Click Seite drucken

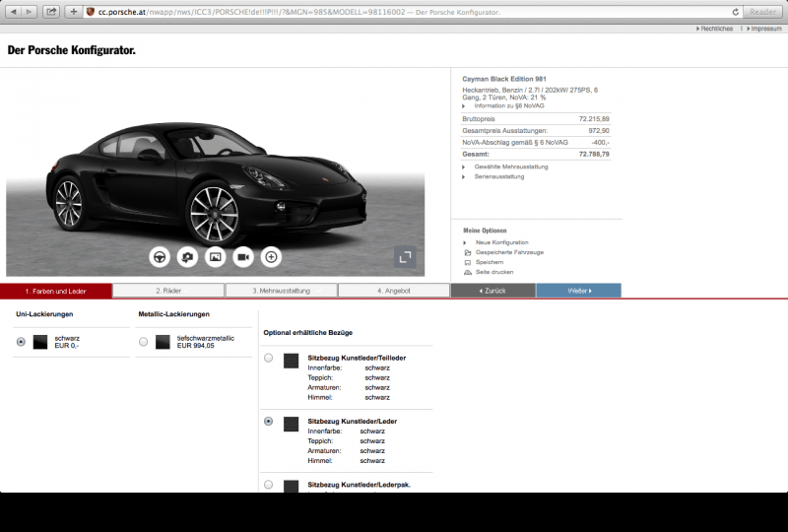coord(494,272)
